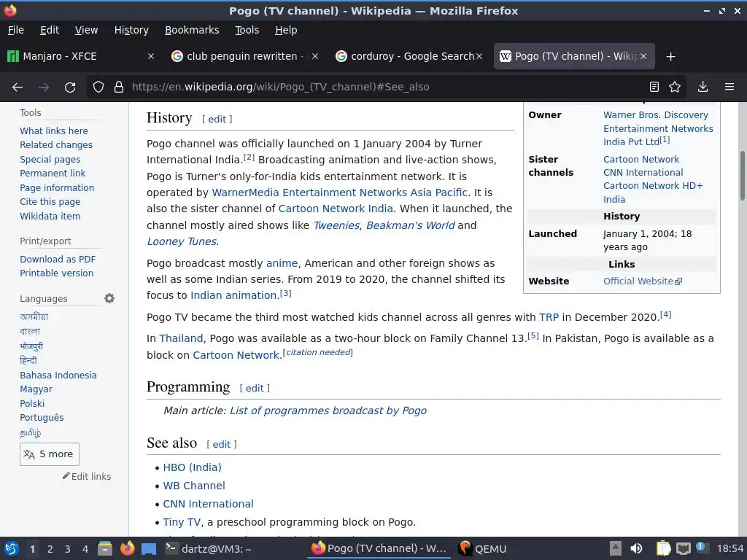The image size is (747, 560).
Task: Open Official Website external link
Action: tap(643, 281)
